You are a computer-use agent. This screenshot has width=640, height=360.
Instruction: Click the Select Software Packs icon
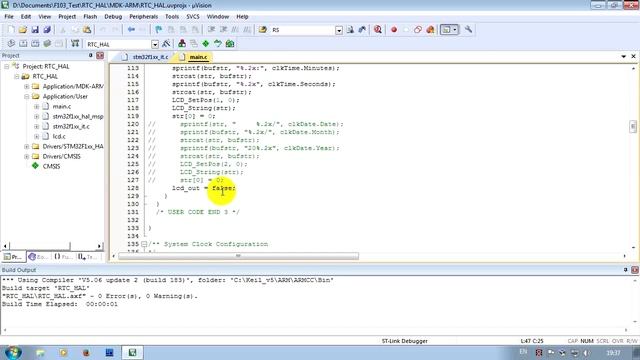coord(218,44)
